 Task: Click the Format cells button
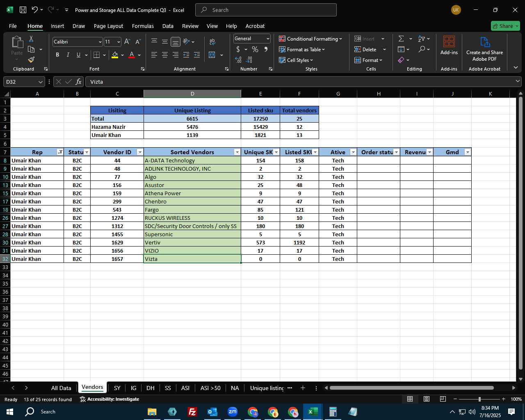[368, 60]
